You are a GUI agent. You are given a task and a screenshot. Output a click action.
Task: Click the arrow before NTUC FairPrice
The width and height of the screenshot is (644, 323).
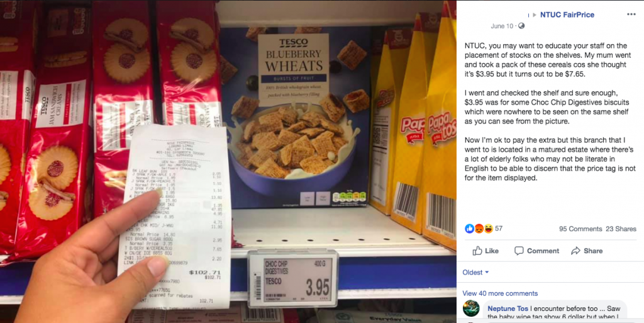[535, 14]
